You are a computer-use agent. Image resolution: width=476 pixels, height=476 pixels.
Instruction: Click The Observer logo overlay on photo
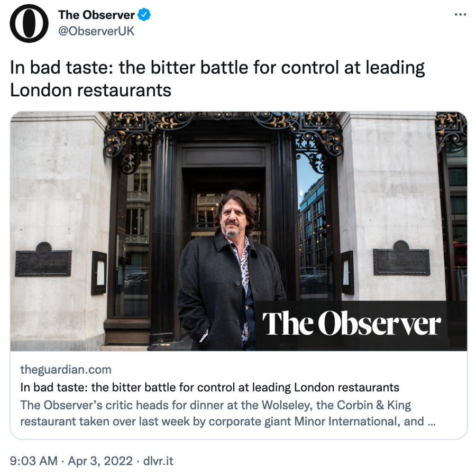[352, 324]
